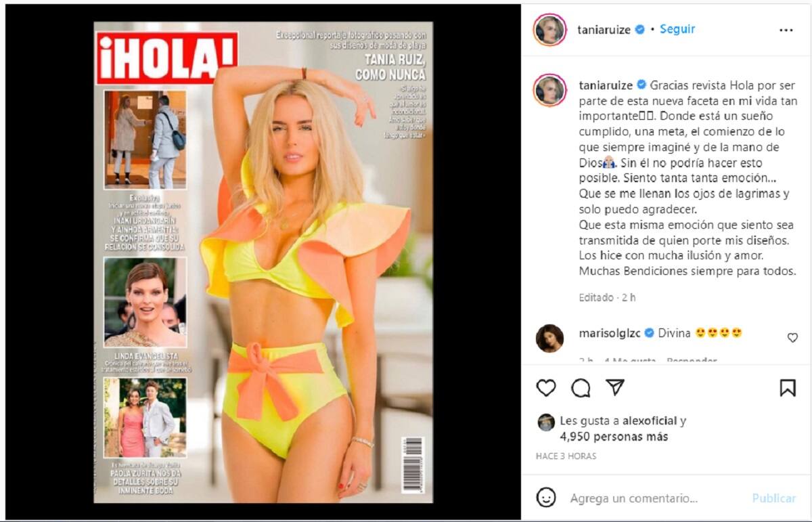This screenshot has width=812, height=522.
Task: Open alexoficial profile from likes
Action: pyautogui.click(x=649, y=420)
